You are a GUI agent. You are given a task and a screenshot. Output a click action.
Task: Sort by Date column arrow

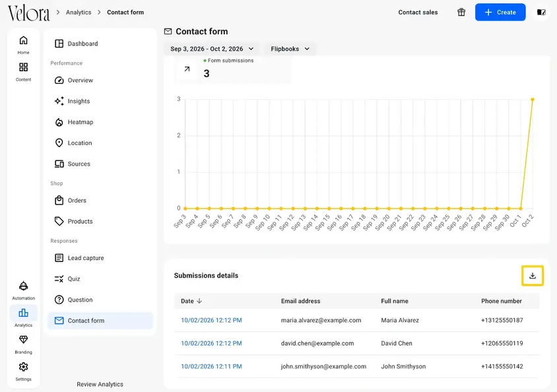199,301
